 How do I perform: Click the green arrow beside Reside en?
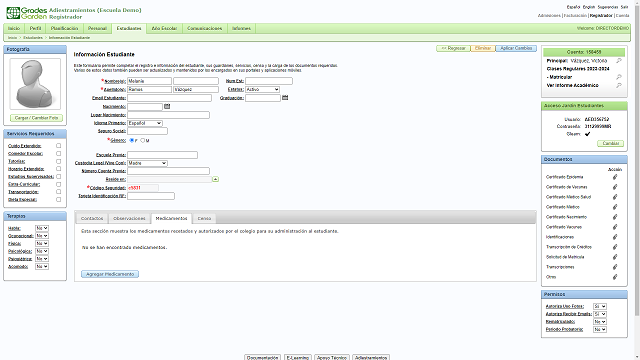(x=216, y=179)
